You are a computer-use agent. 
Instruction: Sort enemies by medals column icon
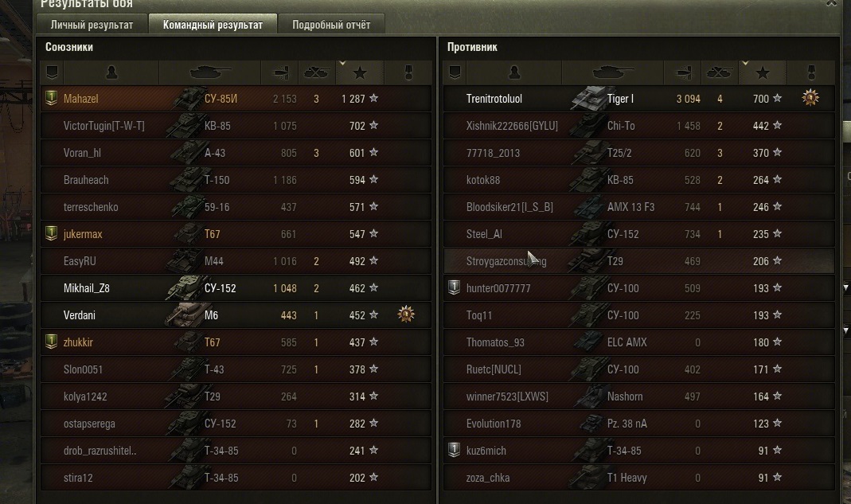pyautogui.click(x=811, y=72)
